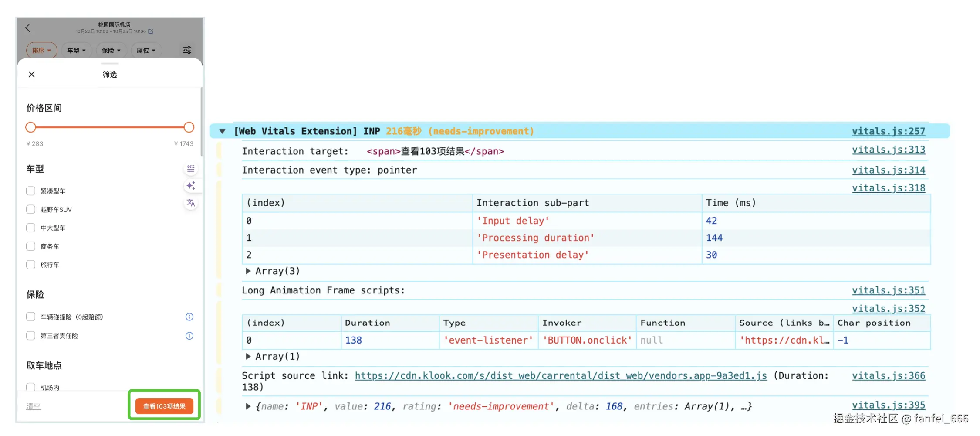Click the floating list icon beside 车型 heading
Viewport: 980px width, 436px height.
(191, 169)
